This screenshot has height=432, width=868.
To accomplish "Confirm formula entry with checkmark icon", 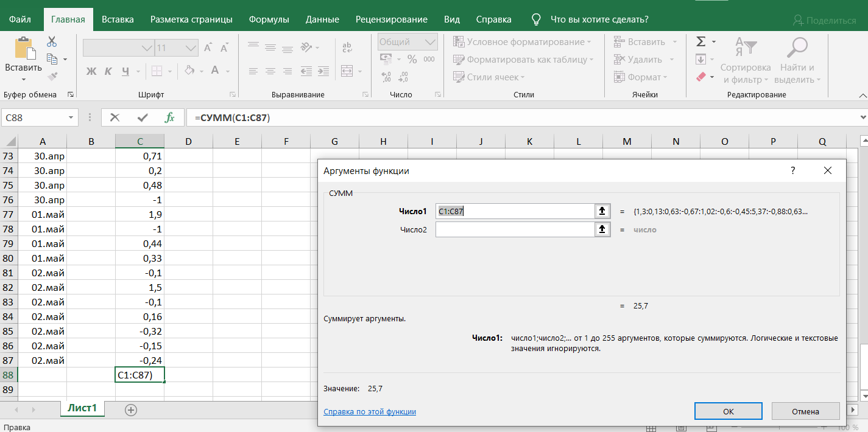I will point(143,117).
